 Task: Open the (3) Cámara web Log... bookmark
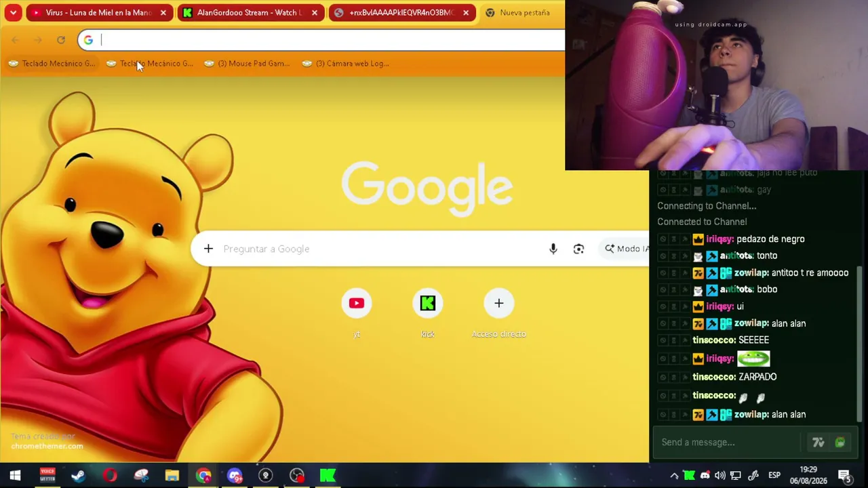345,63
